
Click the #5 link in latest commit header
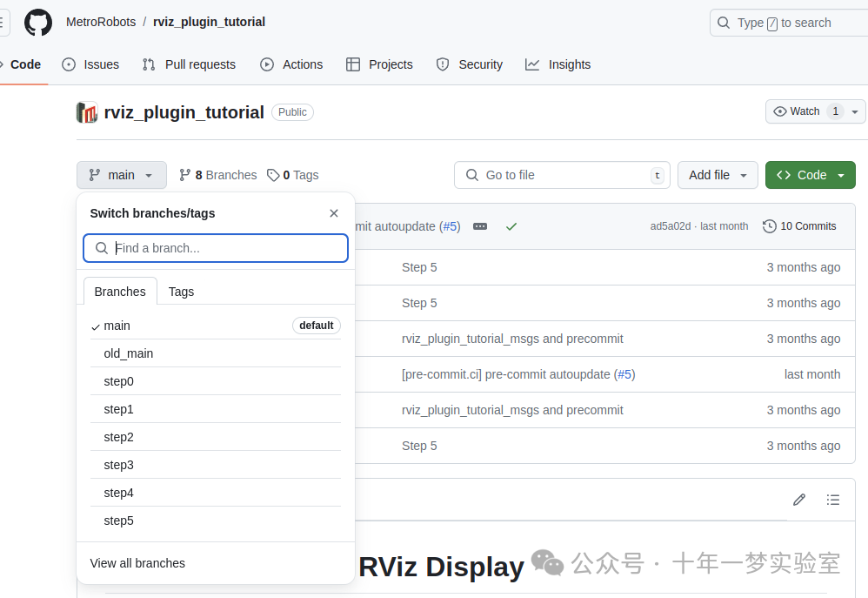(x=451, y=226)
